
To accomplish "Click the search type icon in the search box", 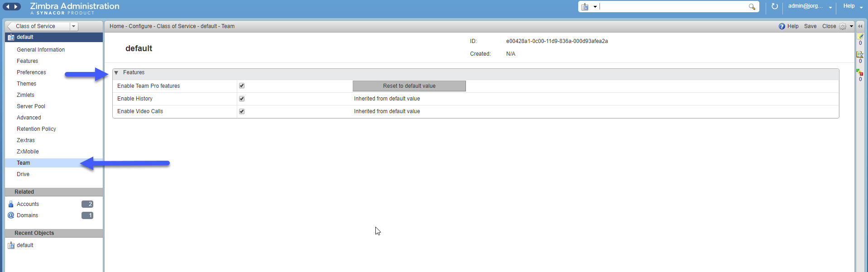I will [x=585, y=7].
